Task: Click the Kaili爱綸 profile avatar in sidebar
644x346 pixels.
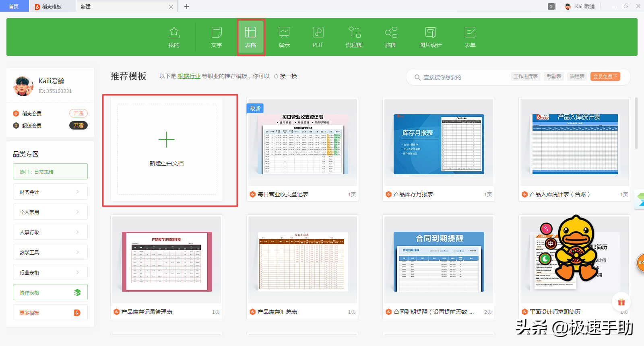Action: pyautogui.click(x=23, y=86)
